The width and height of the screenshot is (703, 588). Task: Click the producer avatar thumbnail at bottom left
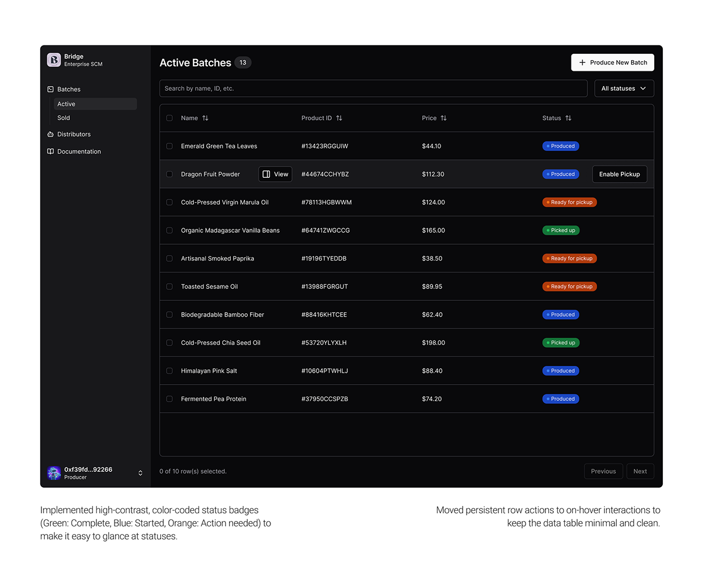coord(54,473)
